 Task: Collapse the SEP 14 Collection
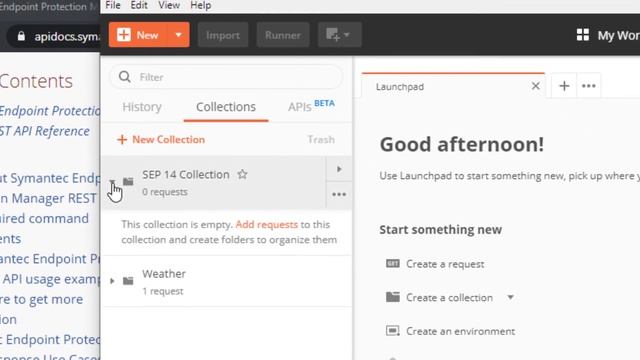[x=112, y=181]
